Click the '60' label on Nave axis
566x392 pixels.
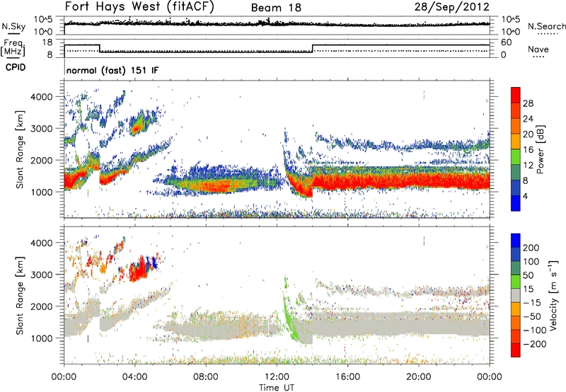tap(507, 42)
